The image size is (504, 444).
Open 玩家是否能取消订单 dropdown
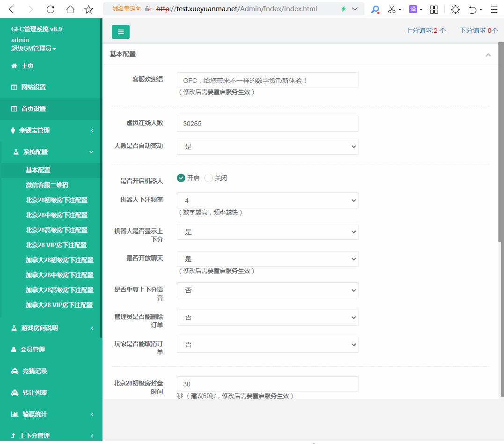[x=267, y=345]
